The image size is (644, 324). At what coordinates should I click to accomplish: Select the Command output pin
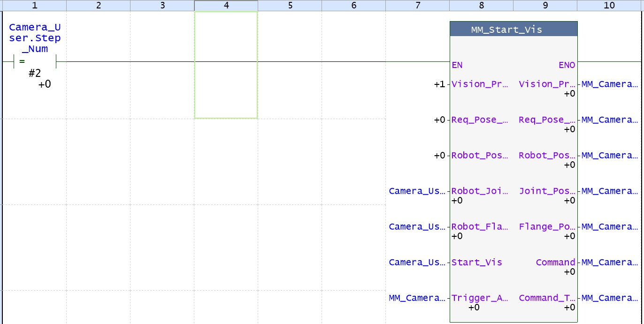click(x=555, y=263)
